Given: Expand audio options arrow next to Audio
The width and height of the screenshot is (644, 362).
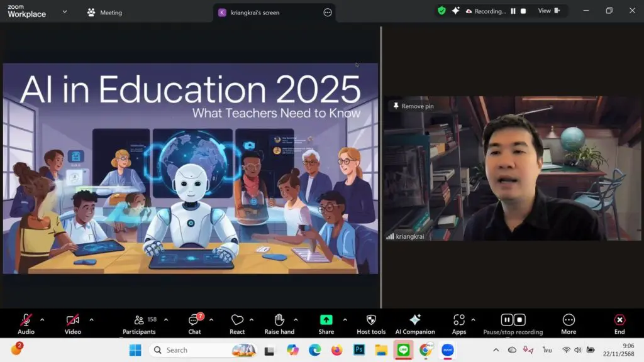Looking at the screenshot, I should coord(42,320).
